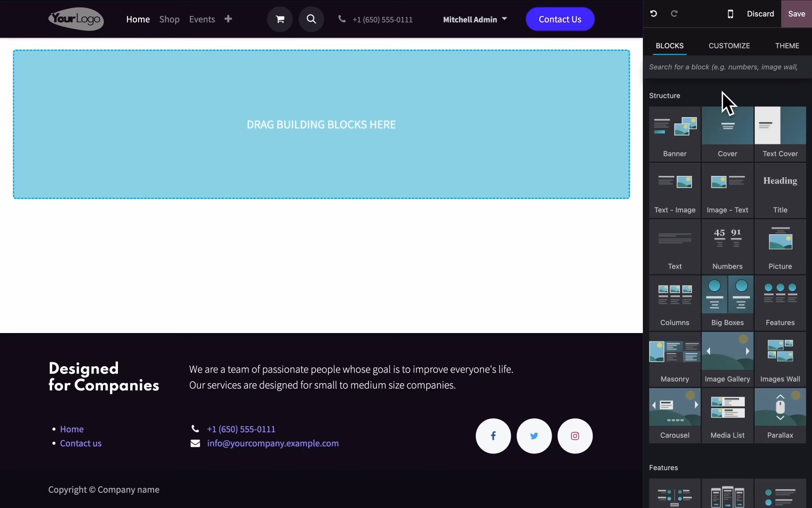Open the website search icon
Image resolution: width=812 pixels, height=508 pixels.
click(311, 19)
